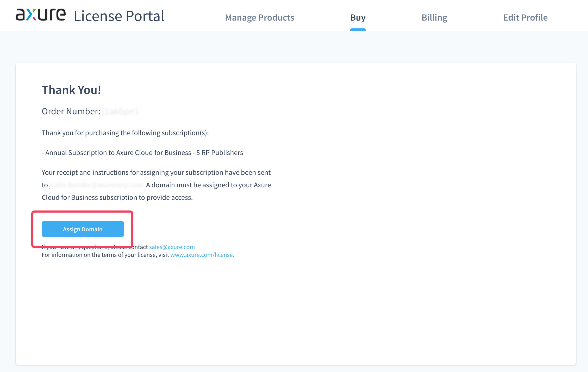Switch to the Billing tab

434,17
